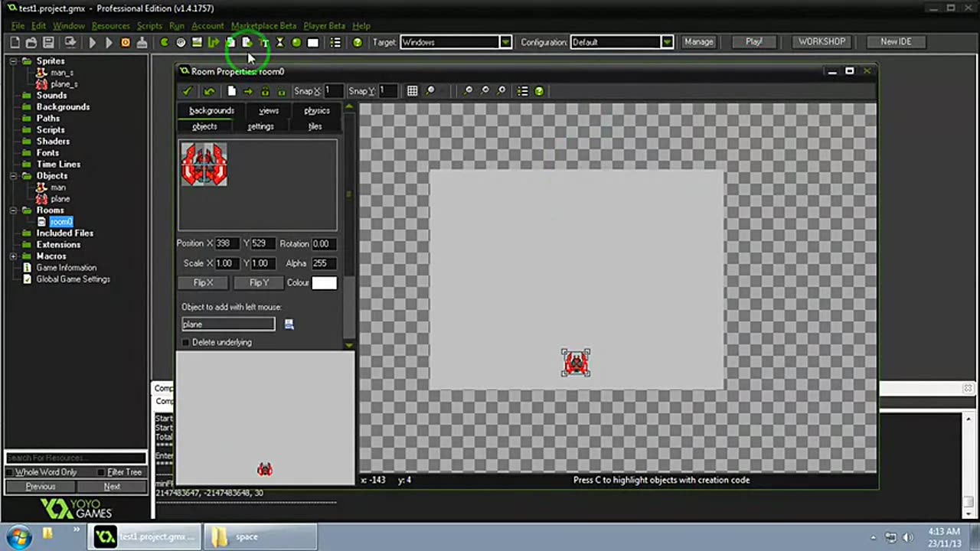Create a room with white rectangle icon
Viewport: 980px width, 551px height.
(x=312, y=43)
